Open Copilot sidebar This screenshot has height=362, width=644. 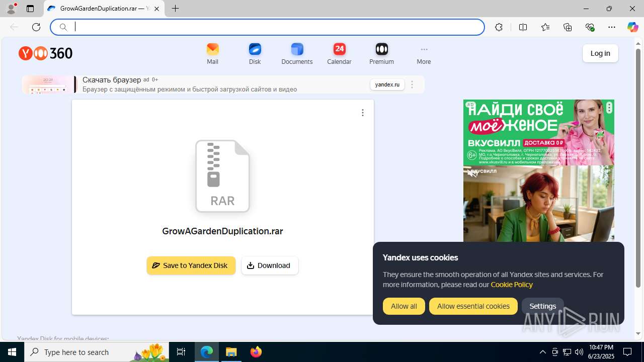(x=632, y=27)
